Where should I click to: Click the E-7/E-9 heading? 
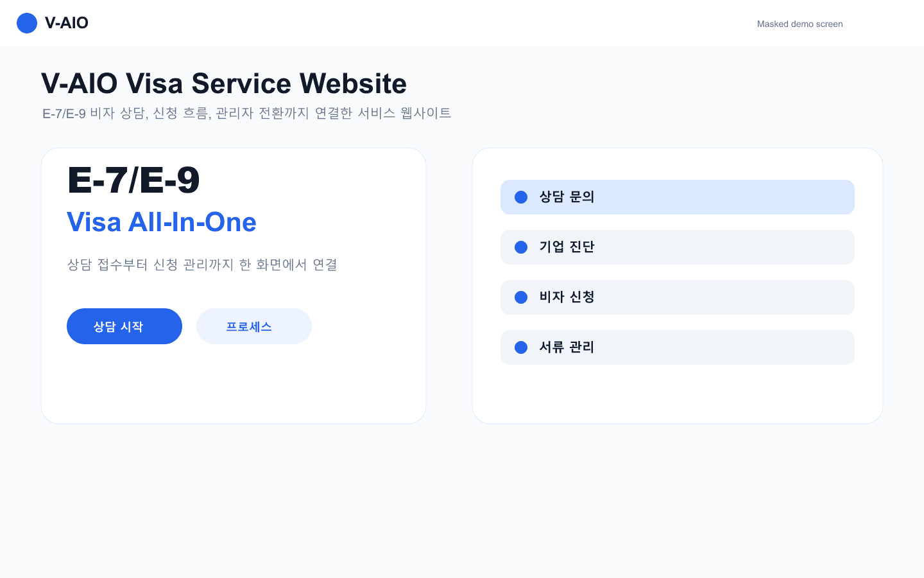pyautogui.click(x=134, y=180)
